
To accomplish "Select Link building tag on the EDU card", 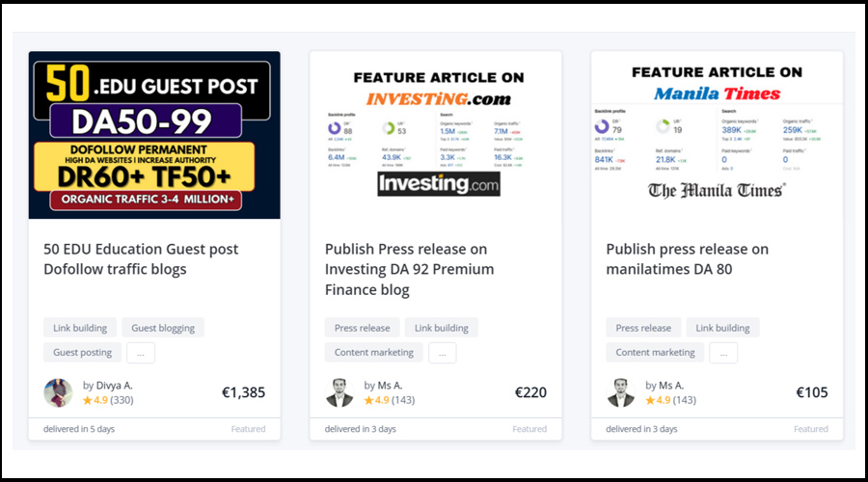I will (80, 328).
